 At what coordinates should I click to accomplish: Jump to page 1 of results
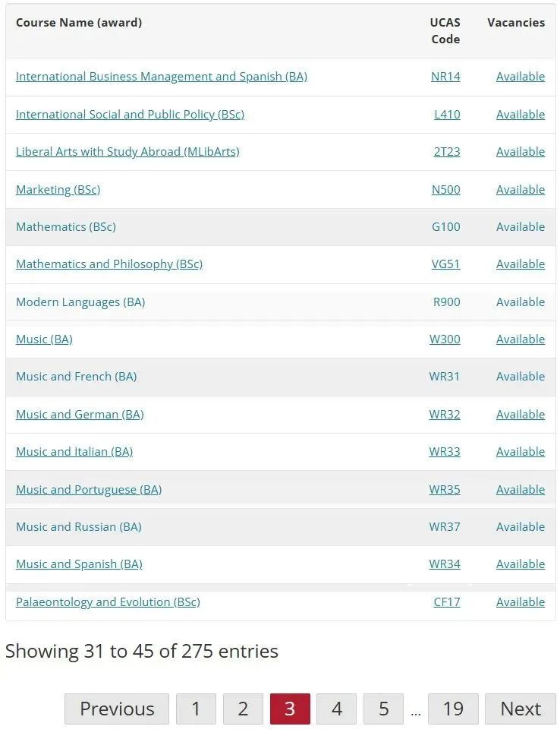pyautogui.click(x=196, y=709)
